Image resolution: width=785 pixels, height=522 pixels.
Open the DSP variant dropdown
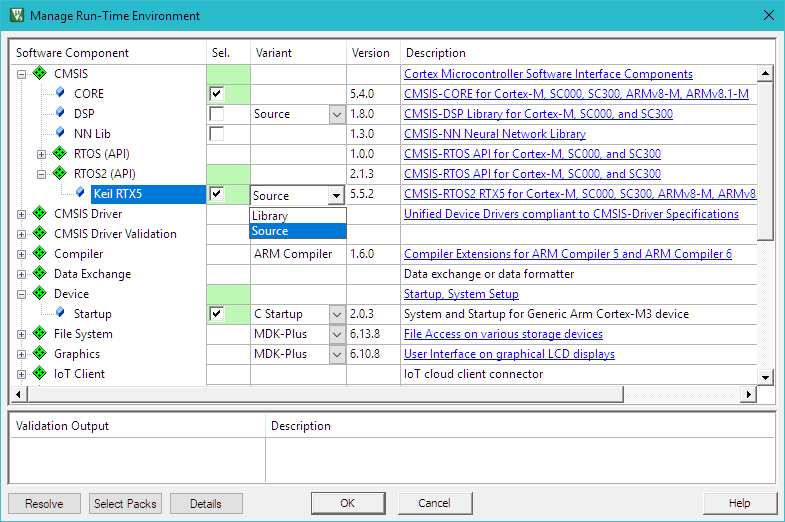point(337,115)
